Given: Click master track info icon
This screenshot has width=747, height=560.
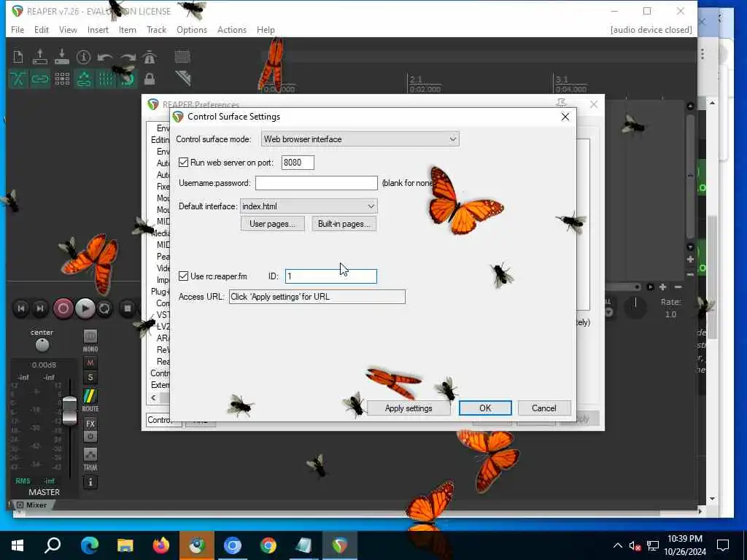Looking at the screenshot, I should tap(90, 483).
